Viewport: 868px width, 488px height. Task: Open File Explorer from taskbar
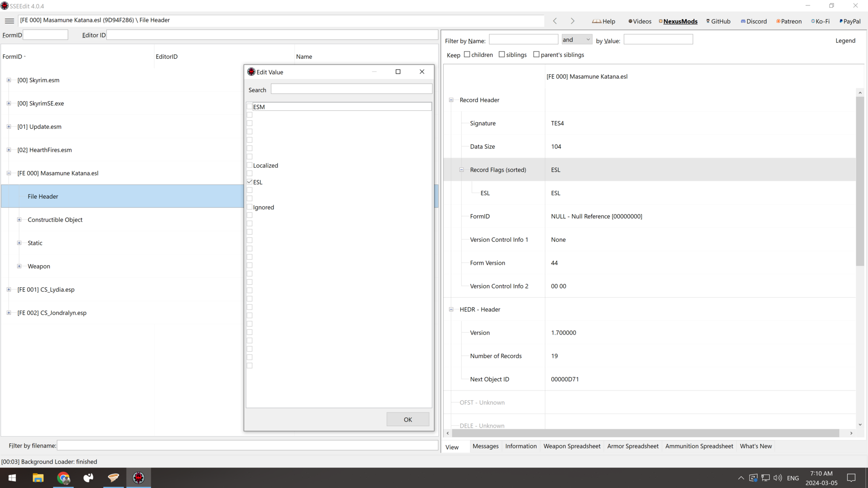click(x=38, y=478)
